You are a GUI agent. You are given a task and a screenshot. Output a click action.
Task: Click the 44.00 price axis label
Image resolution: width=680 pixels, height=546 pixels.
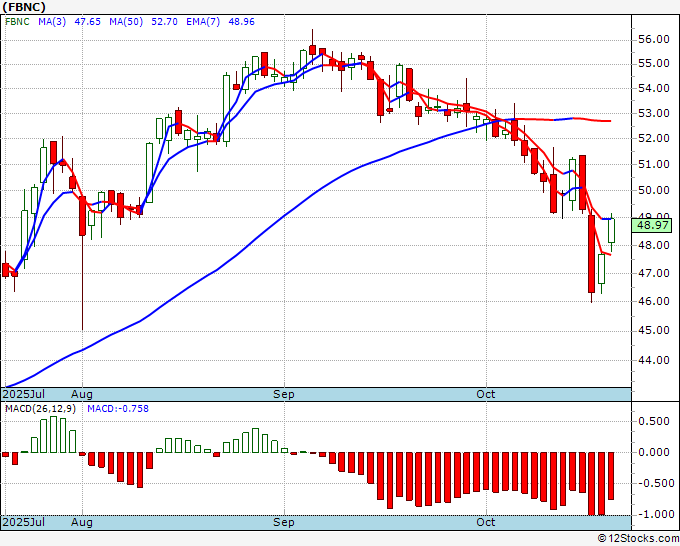point(654,360)
